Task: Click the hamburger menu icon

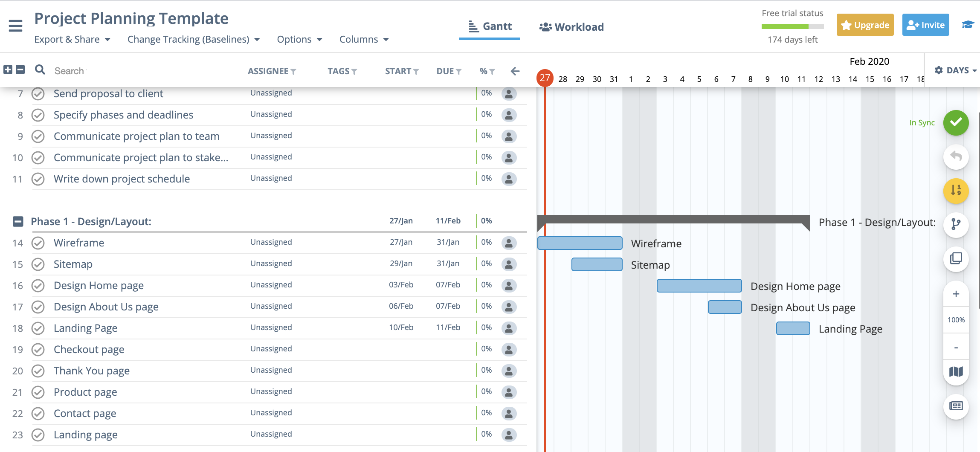Action: coord(15,26)
